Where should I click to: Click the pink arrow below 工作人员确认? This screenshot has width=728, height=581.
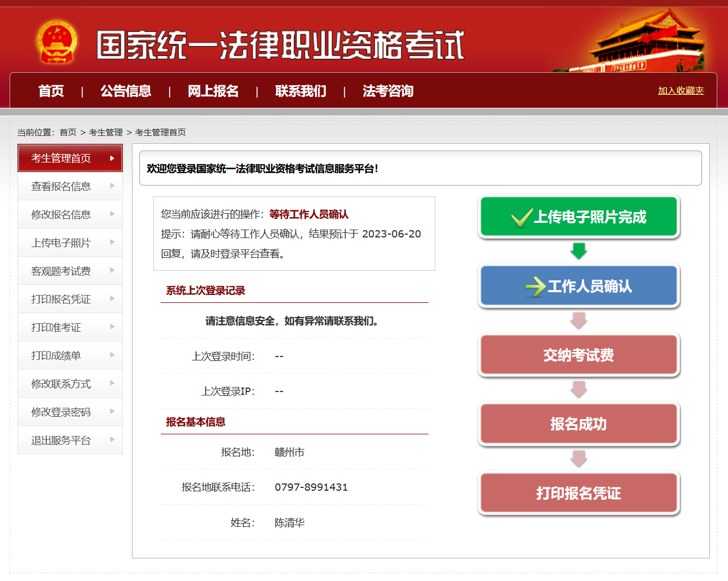click(579, 320)
